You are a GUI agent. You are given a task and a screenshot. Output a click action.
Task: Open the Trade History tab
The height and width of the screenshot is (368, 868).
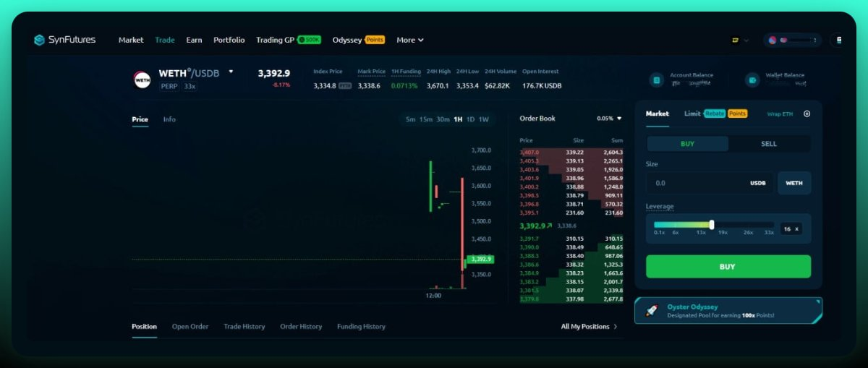[x=244, y=327]
